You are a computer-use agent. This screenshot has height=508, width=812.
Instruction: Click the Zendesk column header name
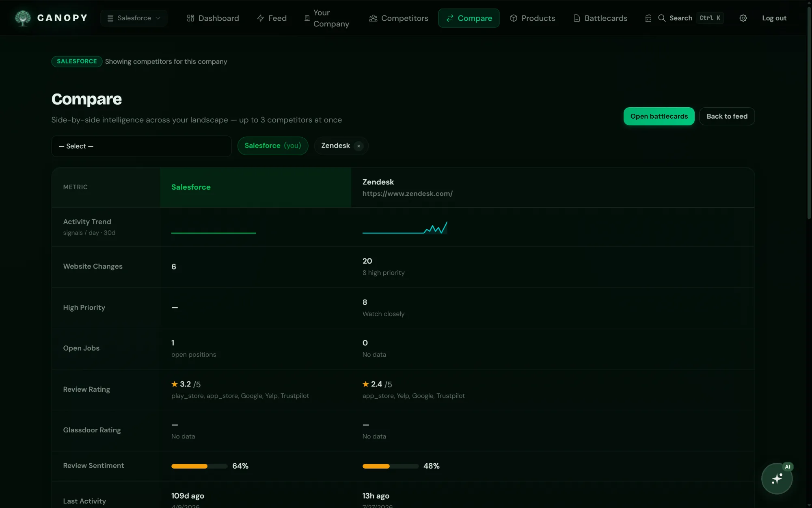click(x=378, y=182)
